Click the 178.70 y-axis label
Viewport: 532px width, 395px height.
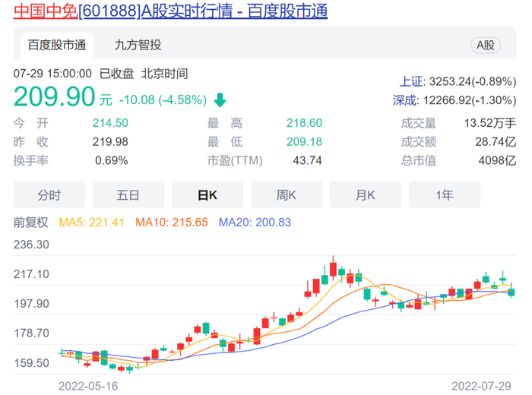point(31,333)
